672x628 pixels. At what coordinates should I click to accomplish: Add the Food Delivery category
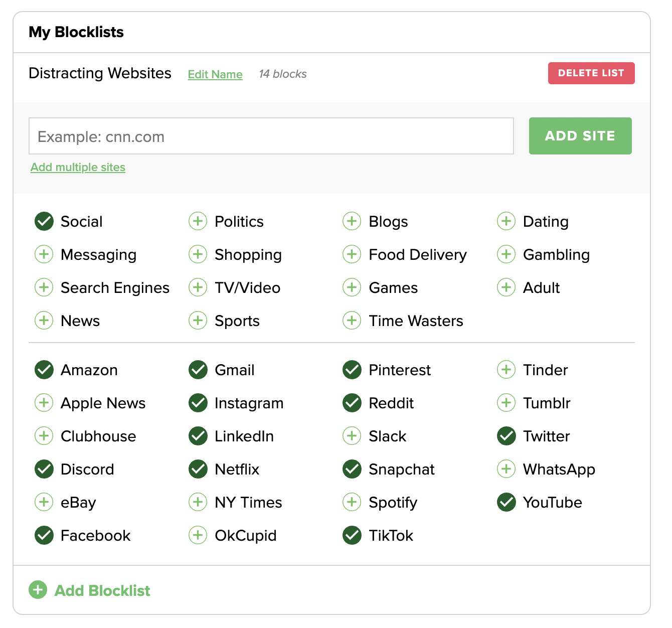(x=352, y=254)
